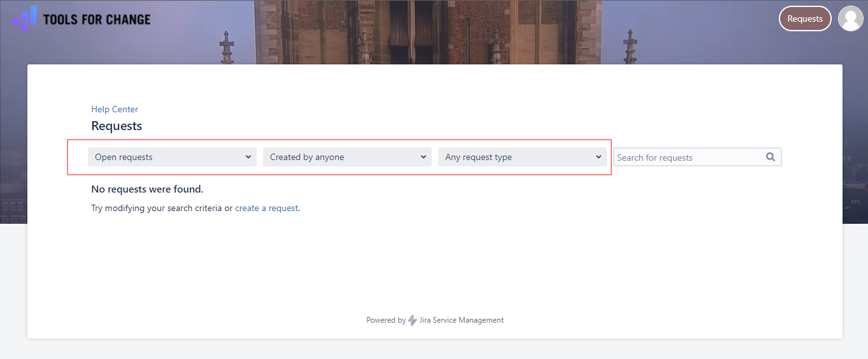Open the user profile avatar menu
Screen dimensions: 868x359
pyautogui.click(x=850, y=18)
